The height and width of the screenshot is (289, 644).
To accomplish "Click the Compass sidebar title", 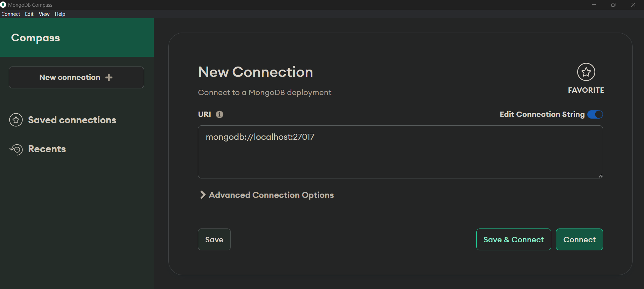I will click(x=36, y=38).
